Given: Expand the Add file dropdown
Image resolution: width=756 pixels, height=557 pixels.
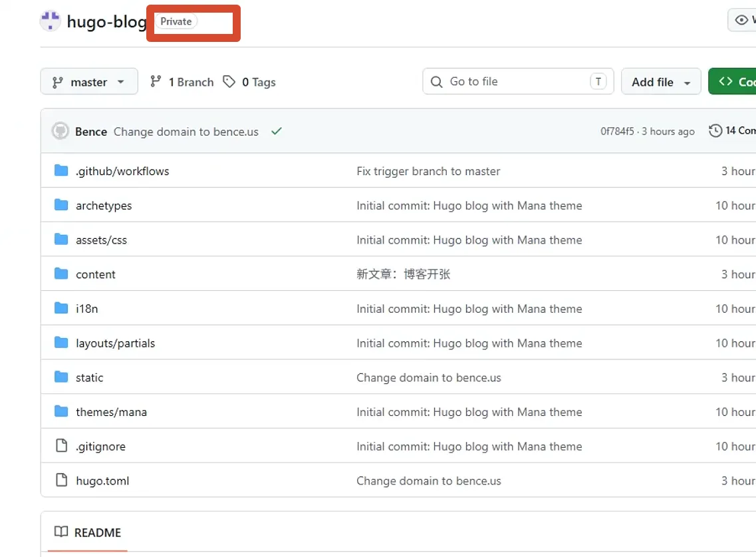Looking at the screenshot, I should coord(660,82).
